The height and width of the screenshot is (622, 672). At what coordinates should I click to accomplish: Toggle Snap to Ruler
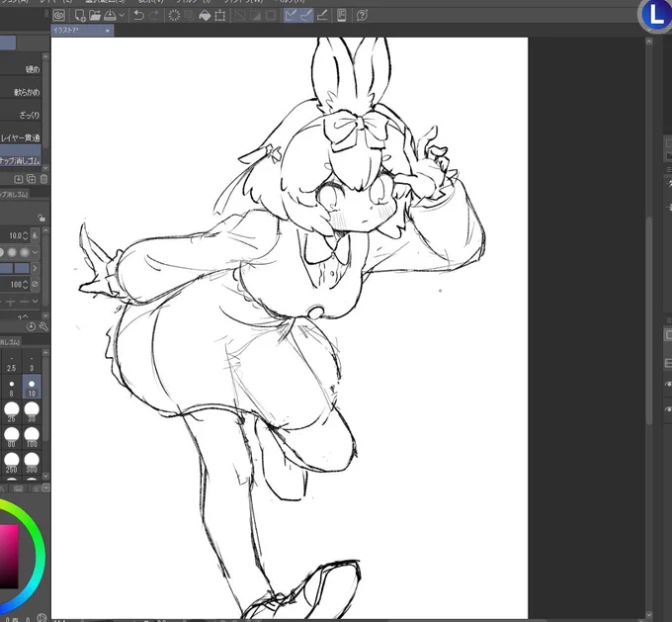tap(291, 16)
